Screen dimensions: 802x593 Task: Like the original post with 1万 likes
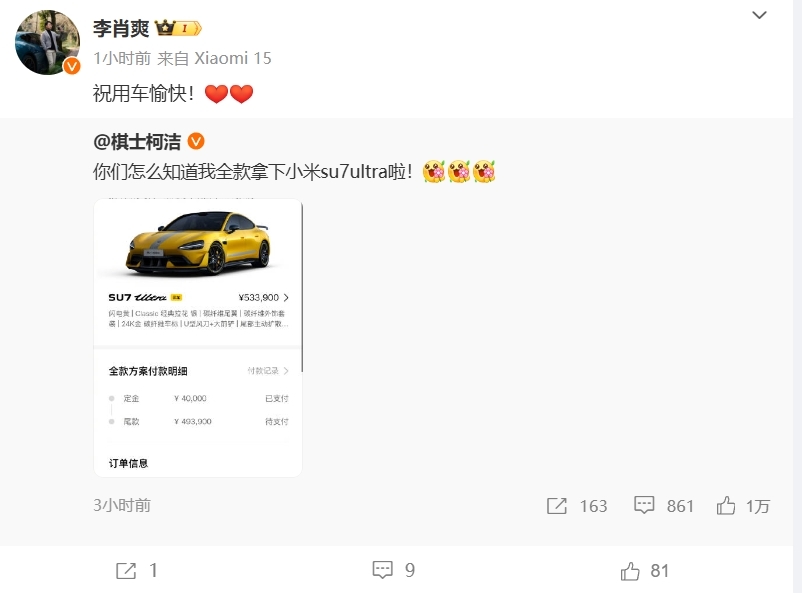tap(726, 506)
